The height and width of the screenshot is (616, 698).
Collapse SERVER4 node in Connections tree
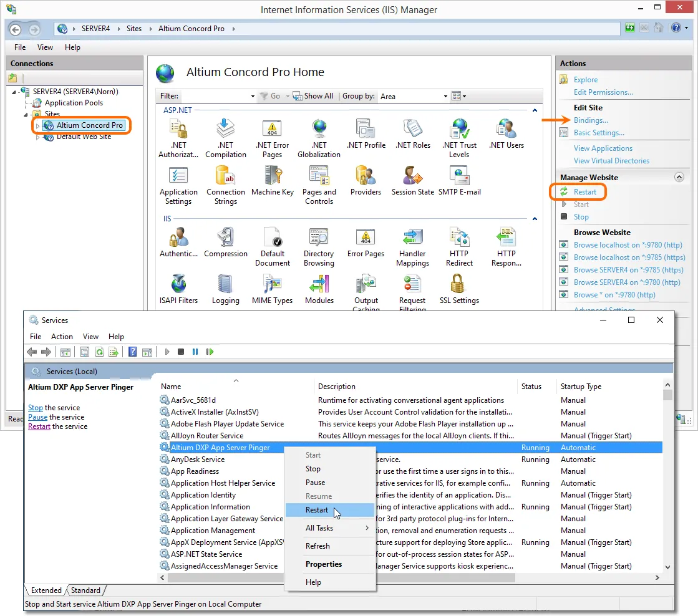click(x=14, y=92)
